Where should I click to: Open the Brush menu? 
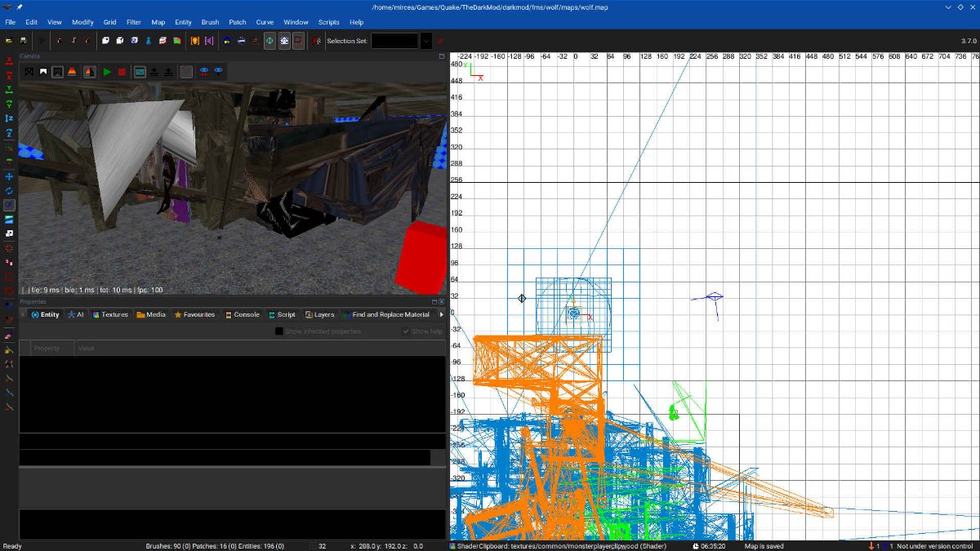coord(210,22)
